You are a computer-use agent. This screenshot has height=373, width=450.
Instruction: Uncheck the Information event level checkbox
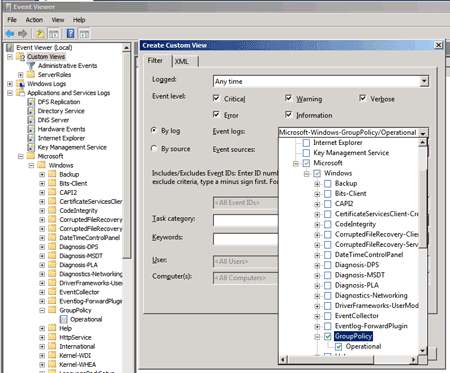[x=288, y=115]
